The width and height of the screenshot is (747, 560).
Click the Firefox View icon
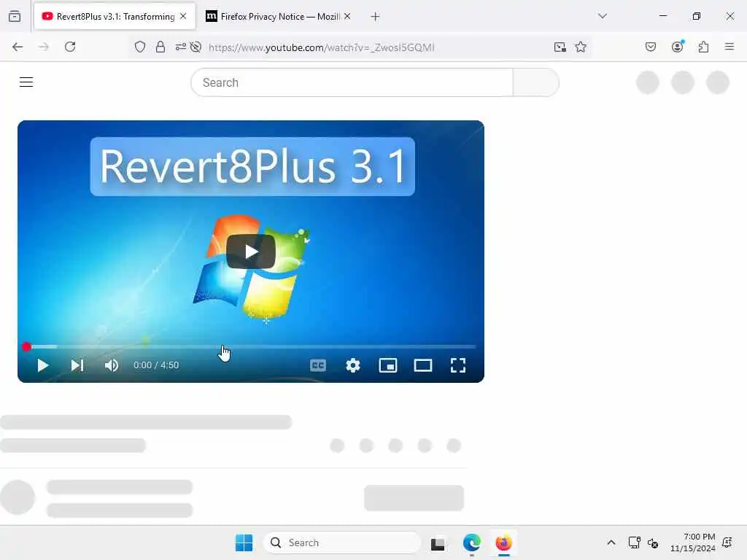coord(15,16)
